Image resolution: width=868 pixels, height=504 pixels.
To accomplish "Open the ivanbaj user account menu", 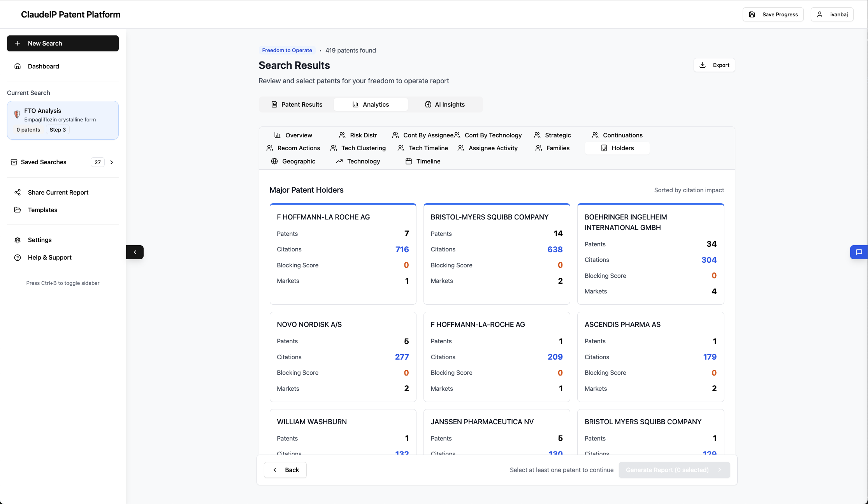I will tap(832, 14).
